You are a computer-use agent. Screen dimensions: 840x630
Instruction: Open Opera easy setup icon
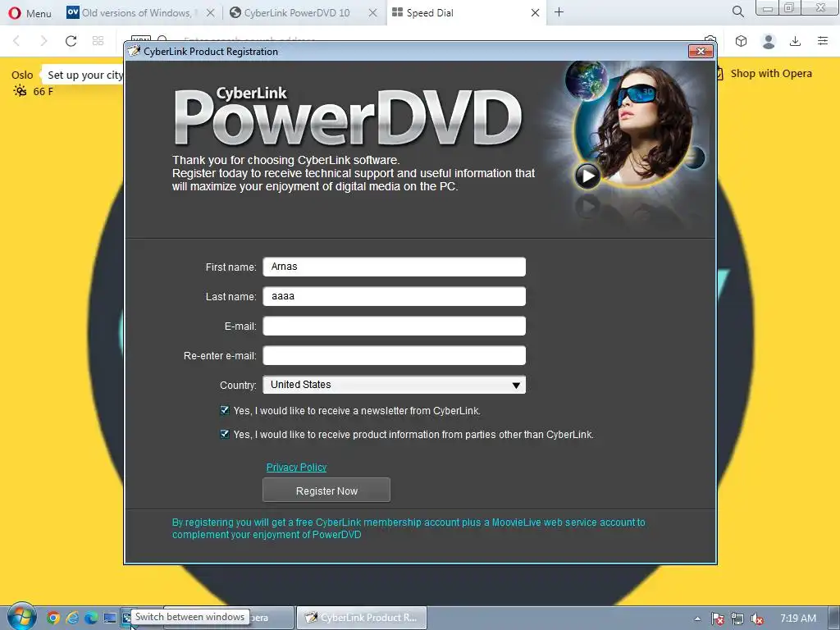pos(823,41)
